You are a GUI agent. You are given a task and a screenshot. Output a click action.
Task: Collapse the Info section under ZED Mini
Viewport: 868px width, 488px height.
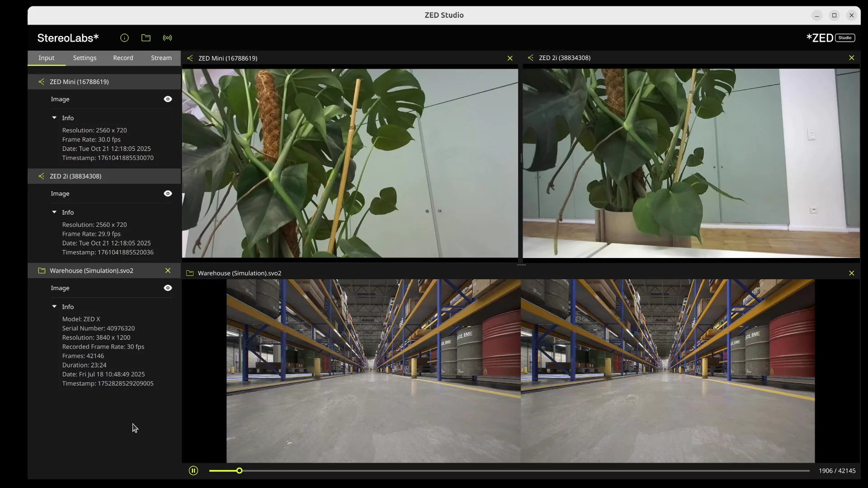tap(54, 117)
